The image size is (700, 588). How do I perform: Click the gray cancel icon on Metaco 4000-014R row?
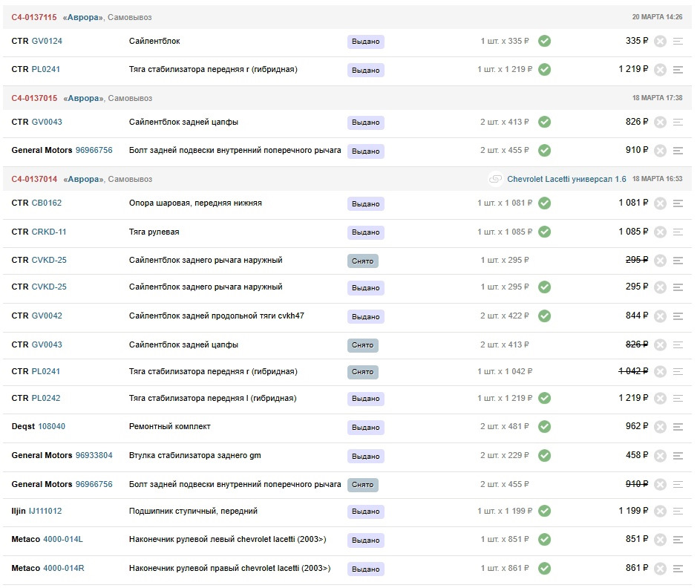(660, 569)
